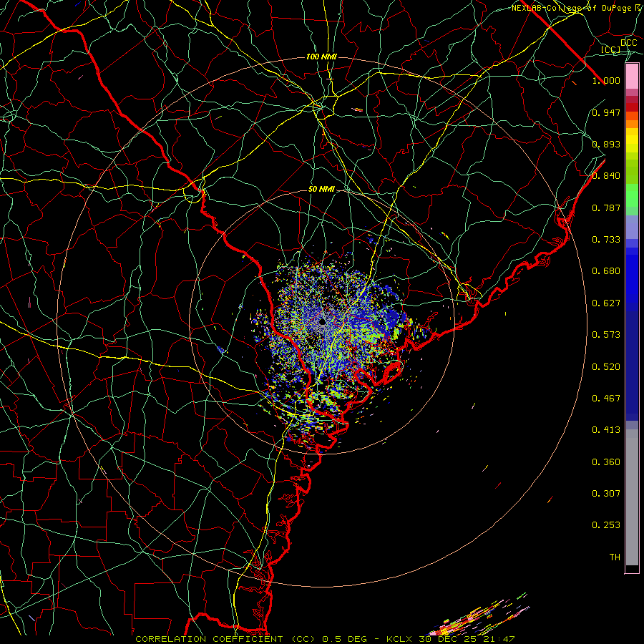Select the 0.787 scale value
644x644 pixels.
(606, 208)
